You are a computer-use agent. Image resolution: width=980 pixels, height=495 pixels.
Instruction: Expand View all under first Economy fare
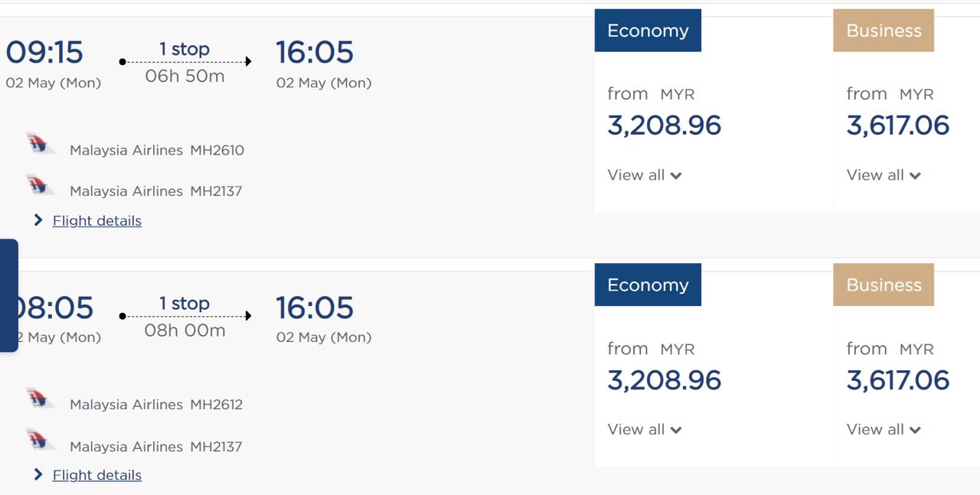[644, 175]
